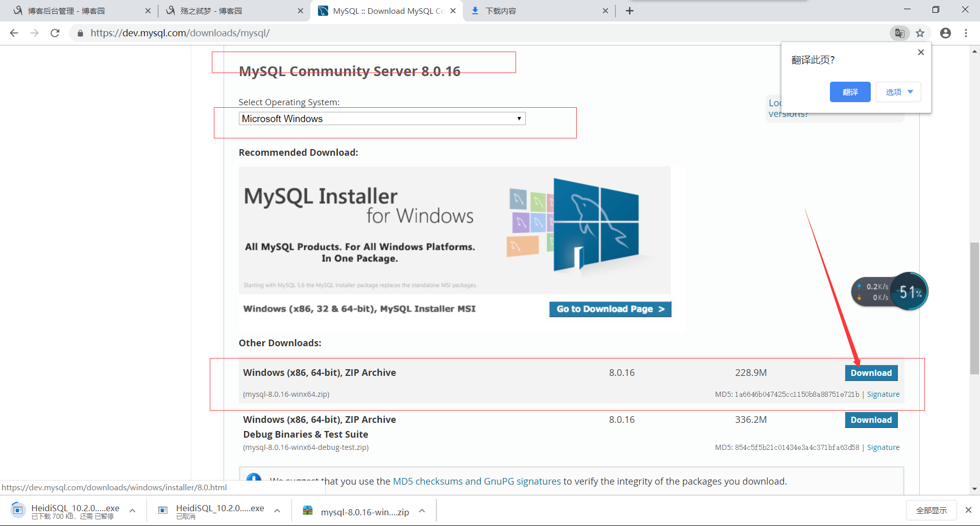The image size is (980, 526).
Task: Download the 336.2M Debug Binaries archive
Action: coord(871,420)
